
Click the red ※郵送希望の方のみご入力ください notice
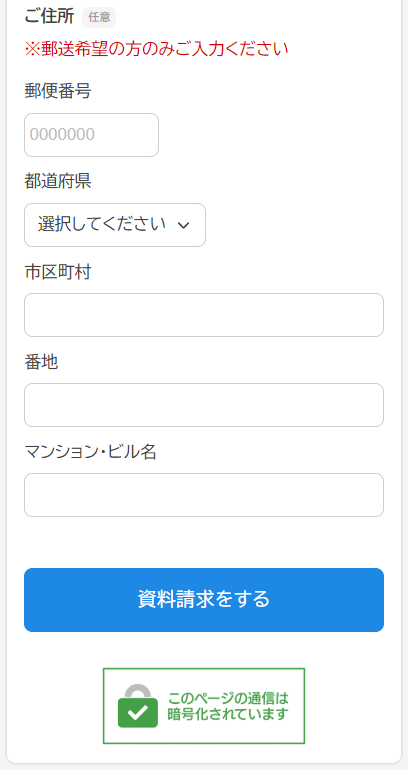coord(156,49)
